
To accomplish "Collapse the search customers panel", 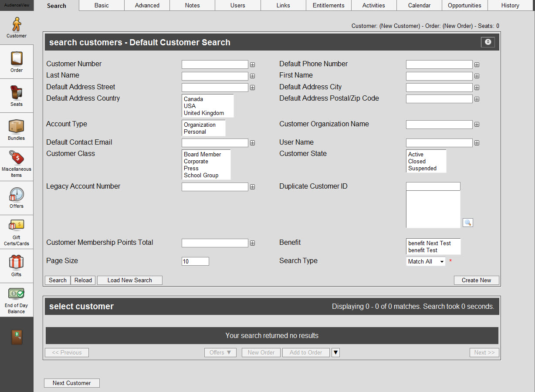I will tap(488, 42).
